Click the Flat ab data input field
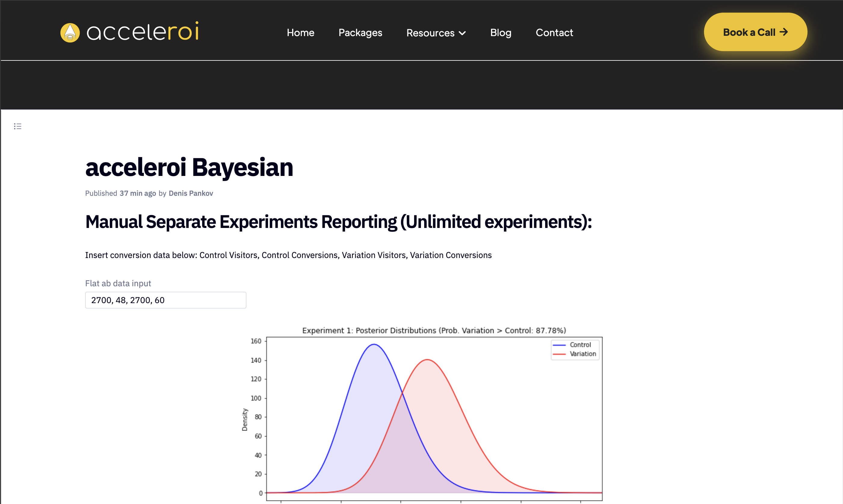 [x=165, y=300]
